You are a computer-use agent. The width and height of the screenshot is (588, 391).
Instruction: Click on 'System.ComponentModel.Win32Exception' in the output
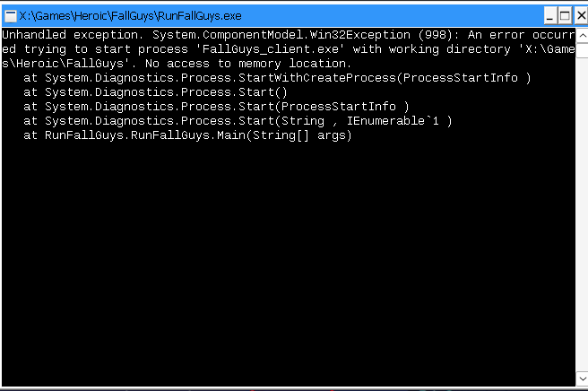[278, 34]
